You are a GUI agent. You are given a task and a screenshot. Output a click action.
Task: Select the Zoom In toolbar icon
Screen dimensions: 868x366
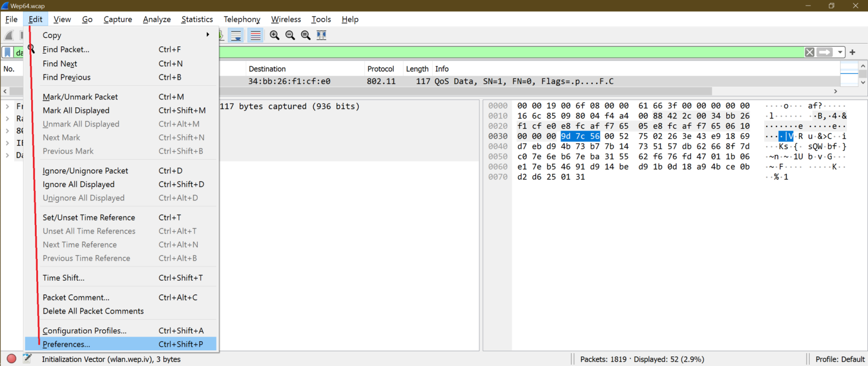click(274, 35)
